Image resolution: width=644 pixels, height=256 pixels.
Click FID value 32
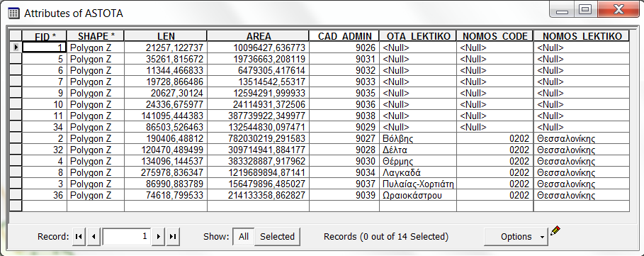tap(45, 150)
